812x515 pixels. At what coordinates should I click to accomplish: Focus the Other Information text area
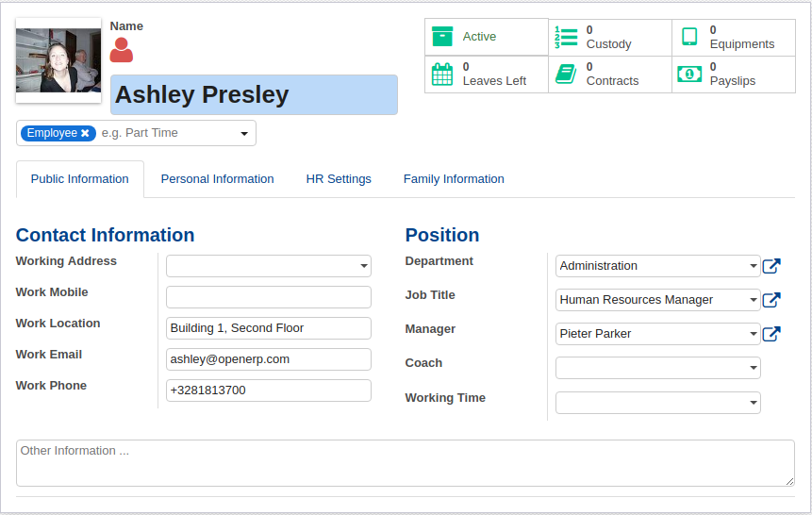pyautogui.click(x=406, y=463)
